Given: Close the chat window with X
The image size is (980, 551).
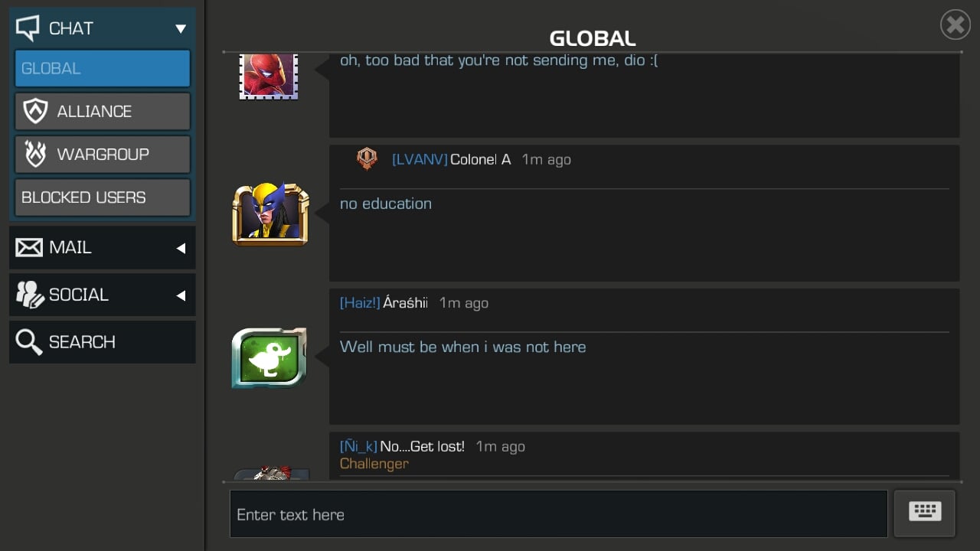Looking at the screenshot, I should pyautogui.click(x=955, y=25).
